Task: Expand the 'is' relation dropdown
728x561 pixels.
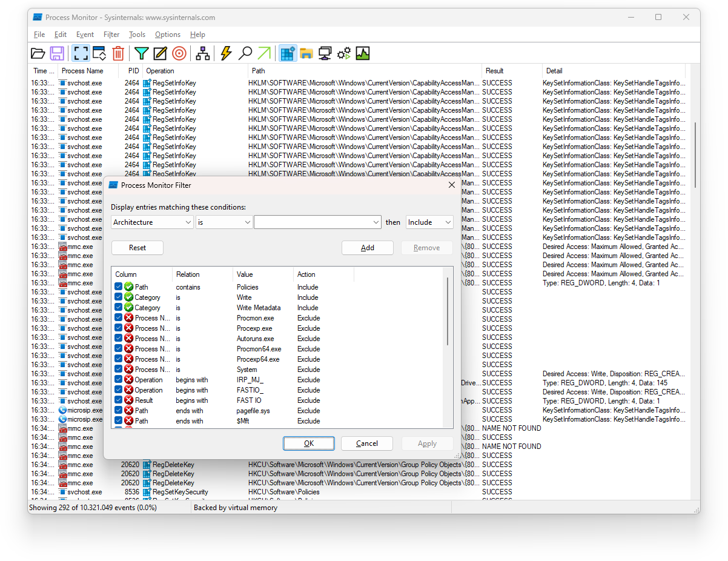Action: click(223, 222)
